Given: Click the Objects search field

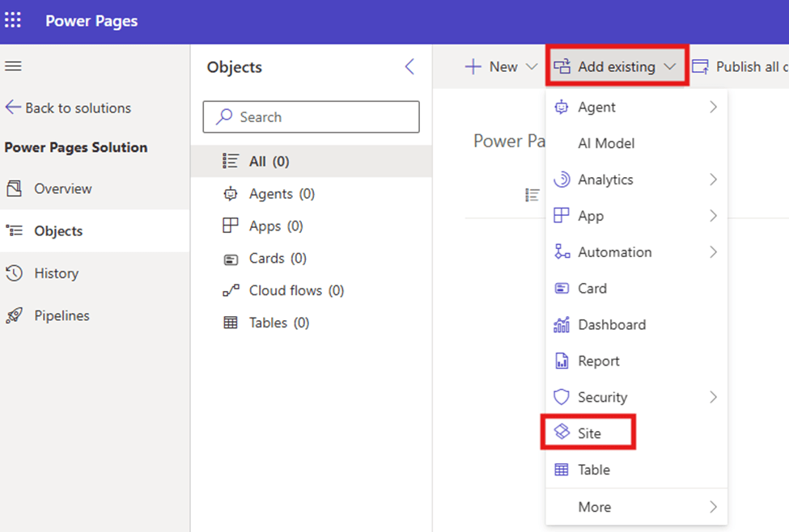Looking at the screenshot, I should point(311,117).
